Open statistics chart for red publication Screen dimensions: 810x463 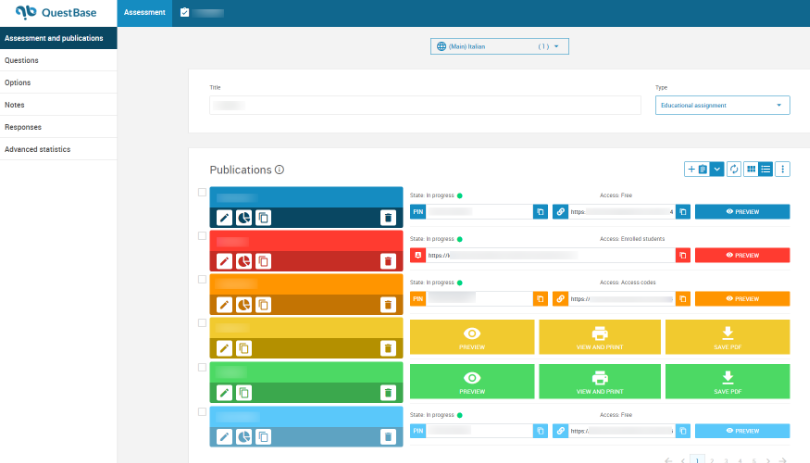tap(244, 261)
